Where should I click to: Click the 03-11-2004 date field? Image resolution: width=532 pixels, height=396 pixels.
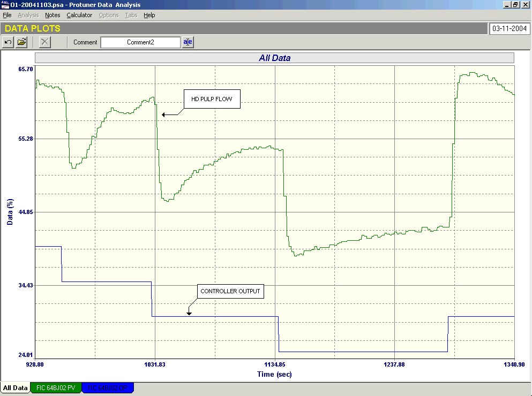508,28
